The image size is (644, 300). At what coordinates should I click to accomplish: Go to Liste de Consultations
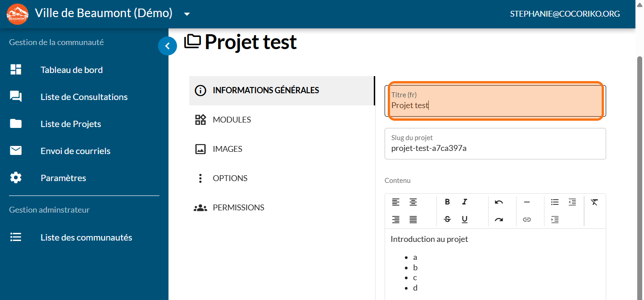point(84,97)
